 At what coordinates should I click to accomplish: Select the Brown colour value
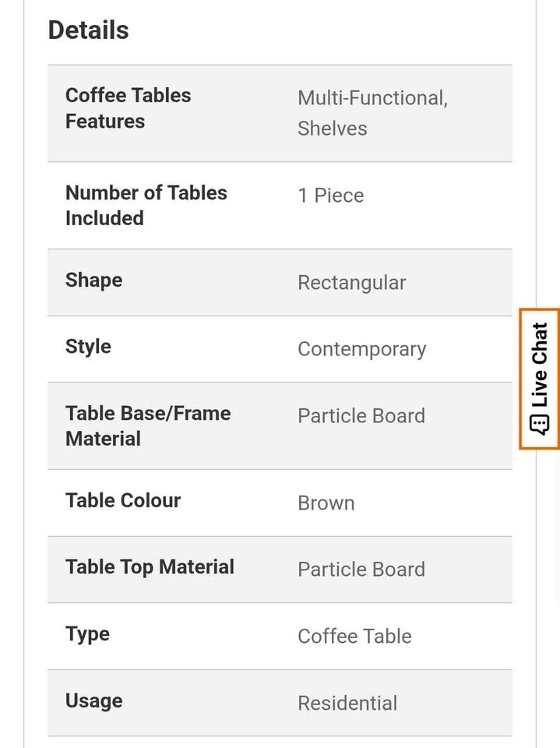point(326,503)
